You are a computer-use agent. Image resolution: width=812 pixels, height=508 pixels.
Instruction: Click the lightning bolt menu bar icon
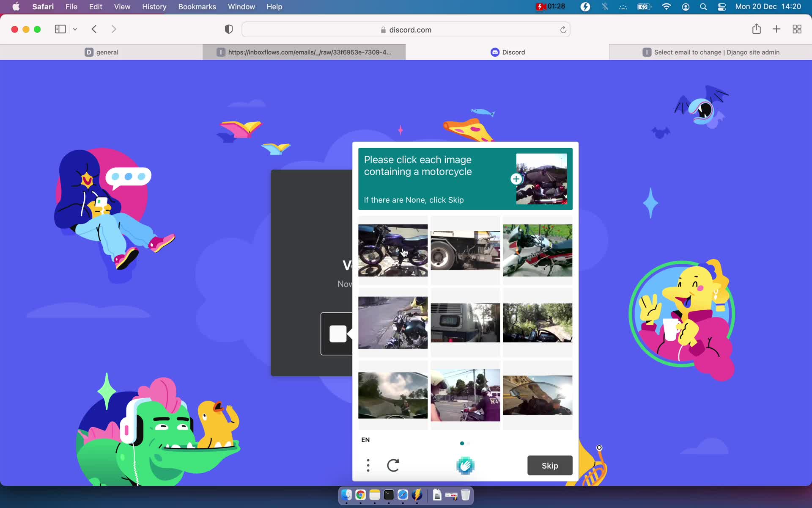point(585,7)
